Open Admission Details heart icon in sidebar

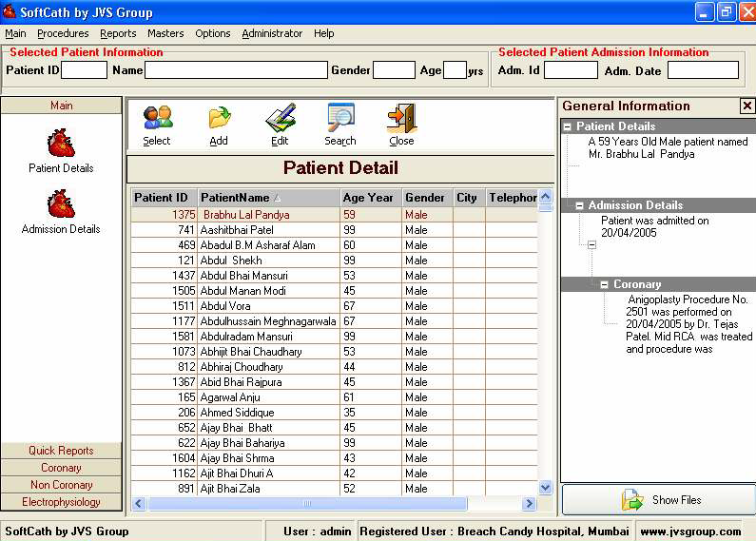coord(61,204)
